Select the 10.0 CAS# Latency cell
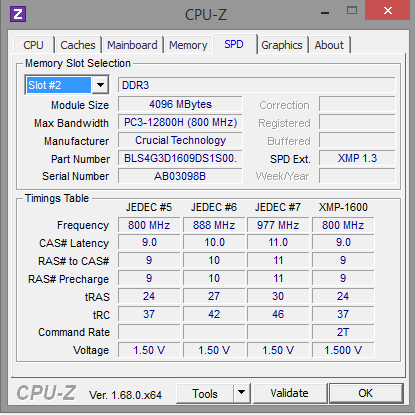 coord(214,242)
